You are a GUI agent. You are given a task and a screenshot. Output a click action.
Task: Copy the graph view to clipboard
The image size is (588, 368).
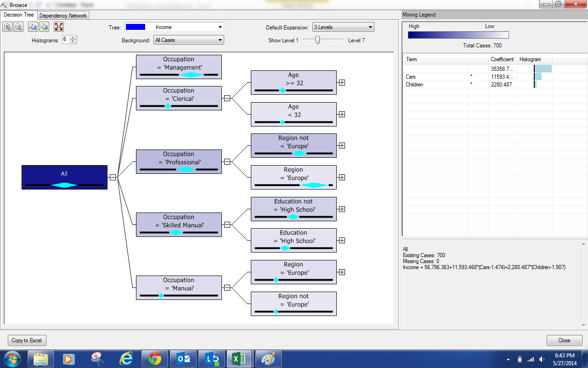(34, 27)
